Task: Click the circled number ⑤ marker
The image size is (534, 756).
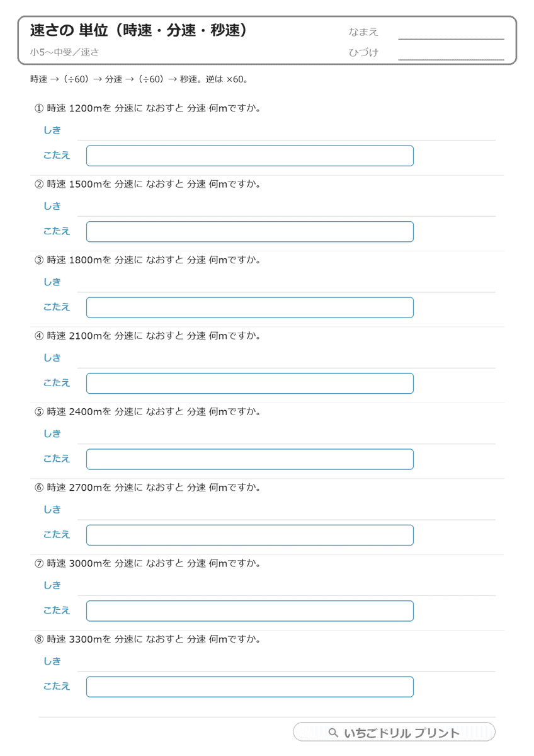Action: [39, 412]
